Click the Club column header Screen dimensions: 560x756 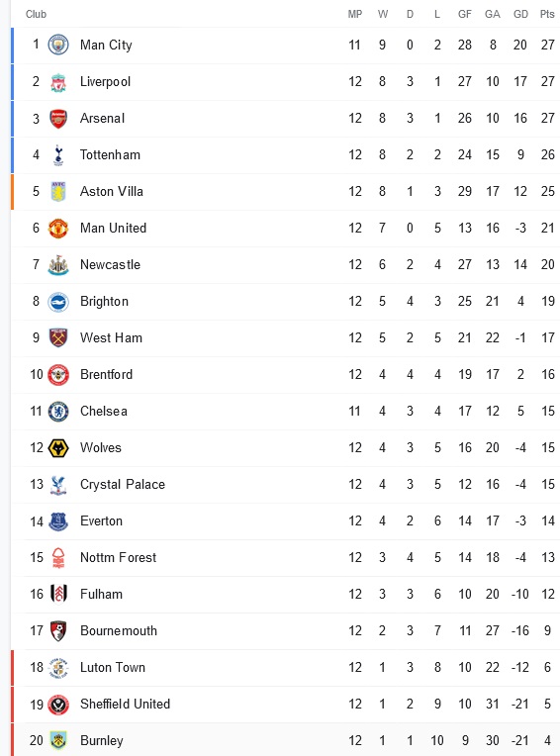[x=36, y=14]
